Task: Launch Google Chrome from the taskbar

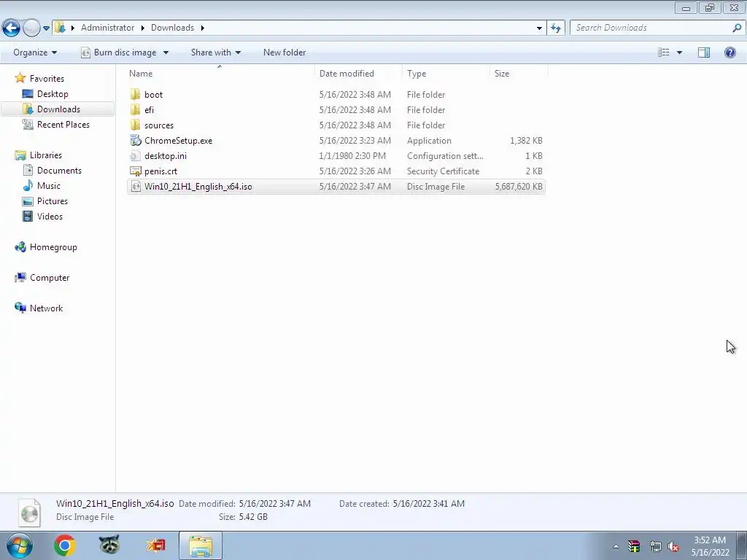Action: tap(64, 545)
